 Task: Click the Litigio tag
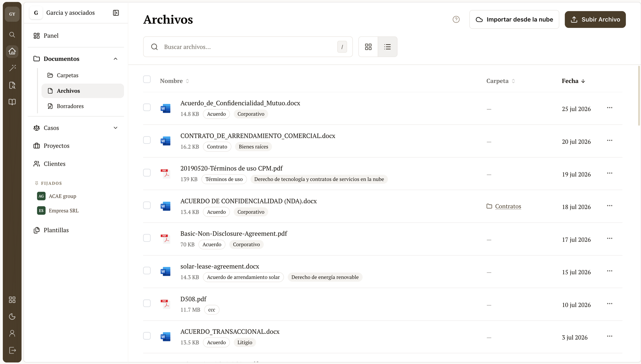pos(245,343)
